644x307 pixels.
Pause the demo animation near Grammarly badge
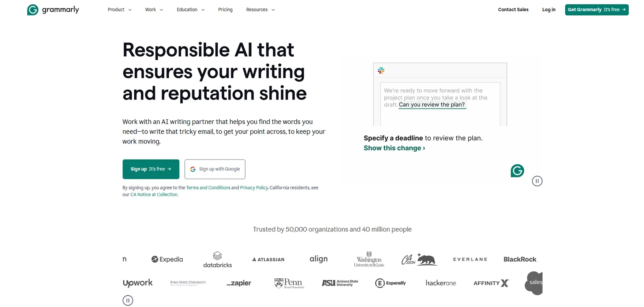pyautogui.click(x=537, y=181)
